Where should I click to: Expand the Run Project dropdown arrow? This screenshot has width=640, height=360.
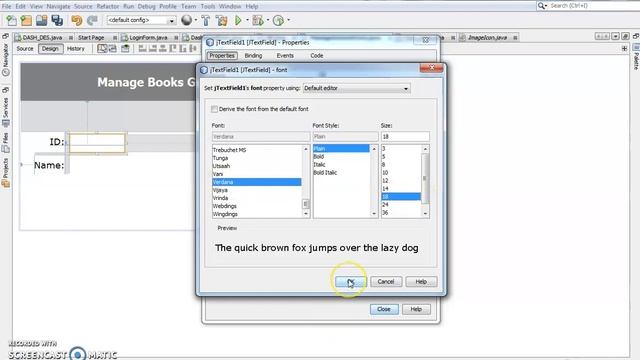tap(247, 20)
